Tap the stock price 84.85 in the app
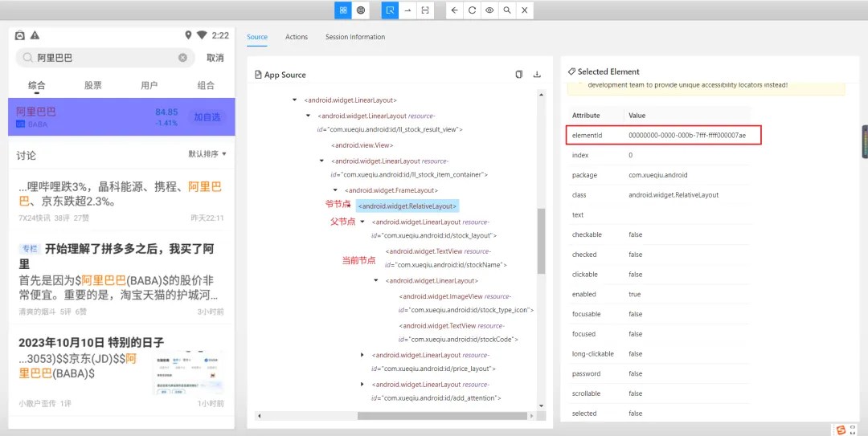Viewport: 868px width, 436px height. pyautogui.click(x=166, y=112)
